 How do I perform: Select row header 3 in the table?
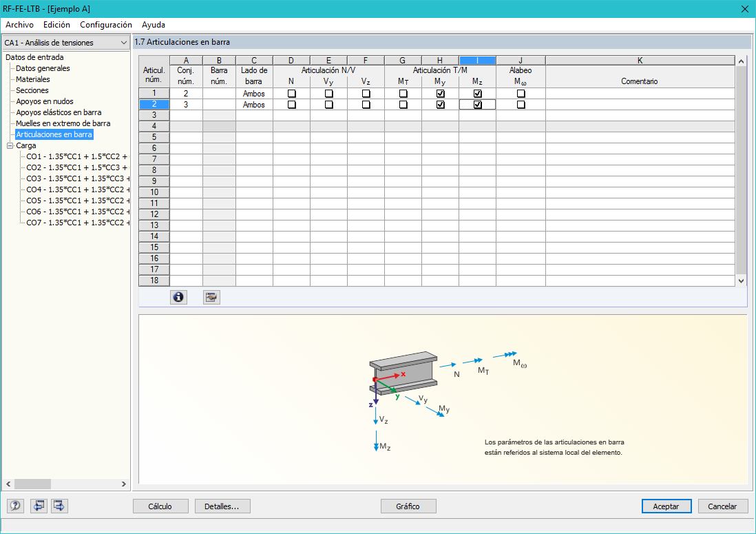(154, 115)
